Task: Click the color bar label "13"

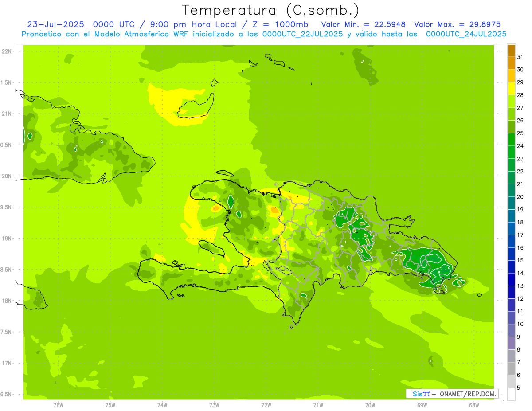Action: click(520, 286)
